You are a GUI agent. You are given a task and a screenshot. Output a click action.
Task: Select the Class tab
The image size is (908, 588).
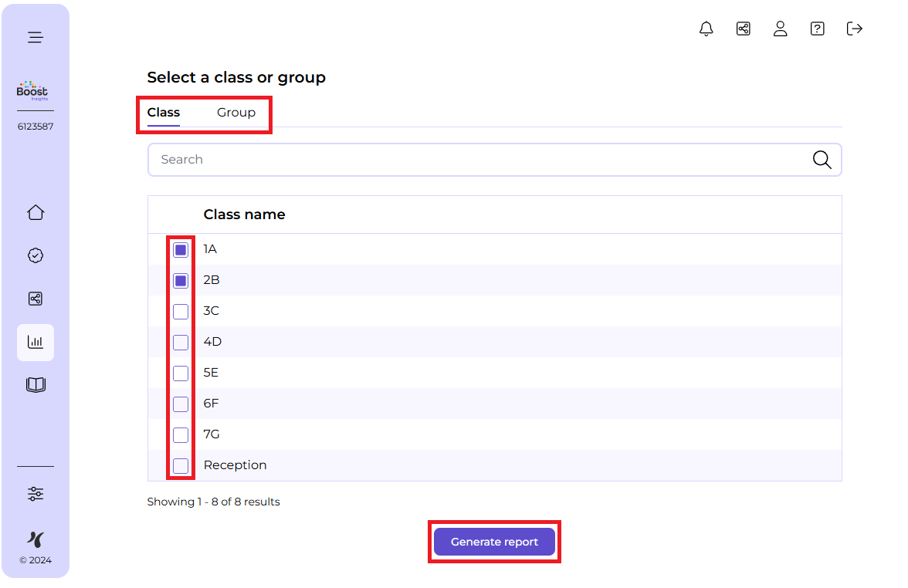pyautogui.click(x=164, y=113)
